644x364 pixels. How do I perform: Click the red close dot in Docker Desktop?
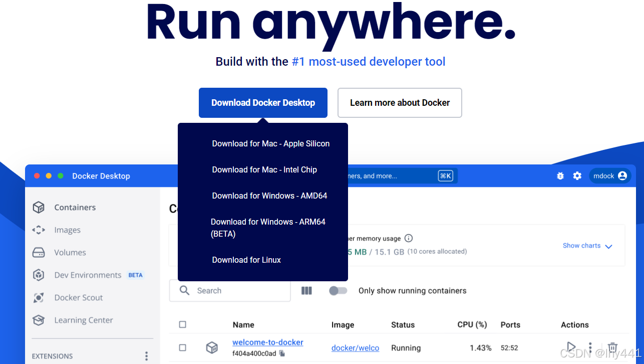click(x=37, y=176)
